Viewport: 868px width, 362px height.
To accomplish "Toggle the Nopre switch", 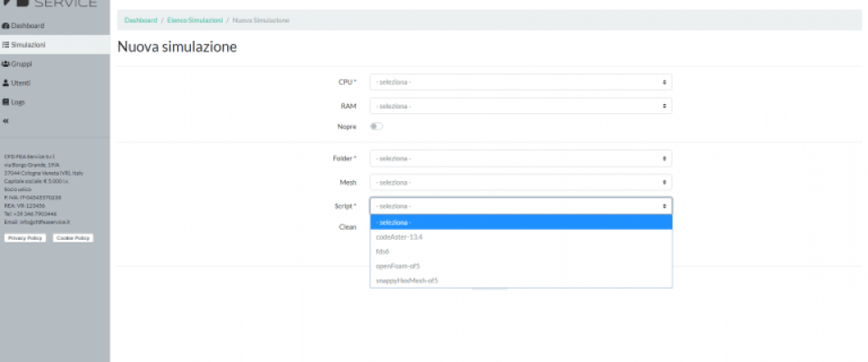I will click(376, 126).
